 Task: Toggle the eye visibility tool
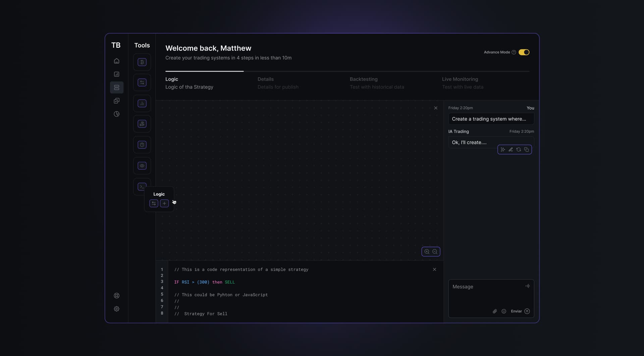[x=142, y=166]
